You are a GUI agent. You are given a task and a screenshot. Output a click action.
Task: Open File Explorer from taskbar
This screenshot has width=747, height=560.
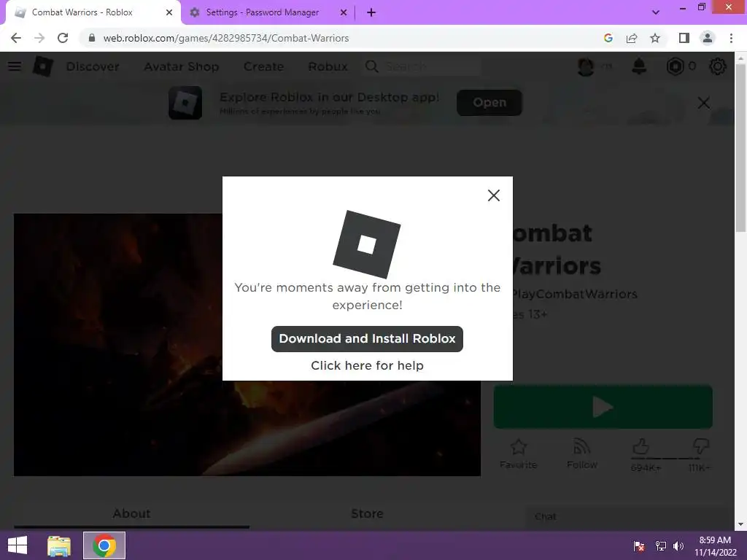click(x=59, y=545)
